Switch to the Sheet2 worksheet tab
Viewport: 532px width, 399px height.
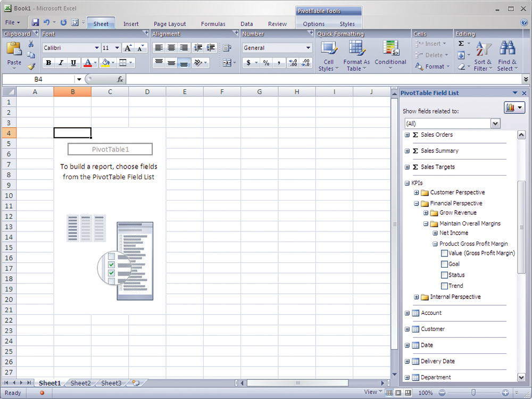pos(81,383)
